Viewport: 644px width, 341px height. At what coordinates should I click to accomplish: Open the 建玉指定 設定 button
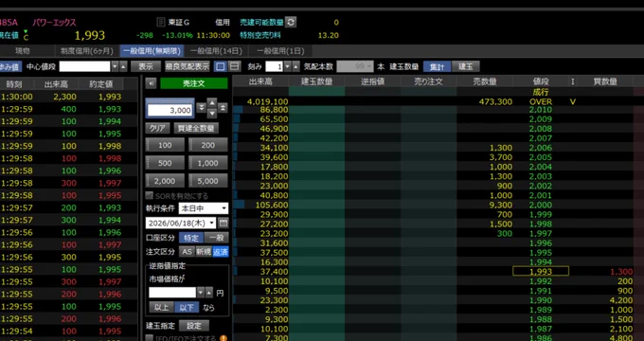tap(194, 326)
